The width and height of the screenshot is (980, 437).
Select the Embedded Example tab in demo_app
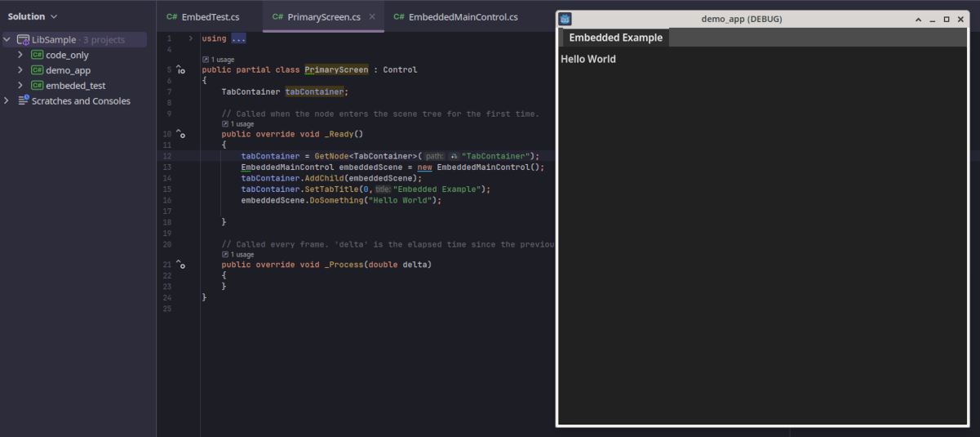615,38
